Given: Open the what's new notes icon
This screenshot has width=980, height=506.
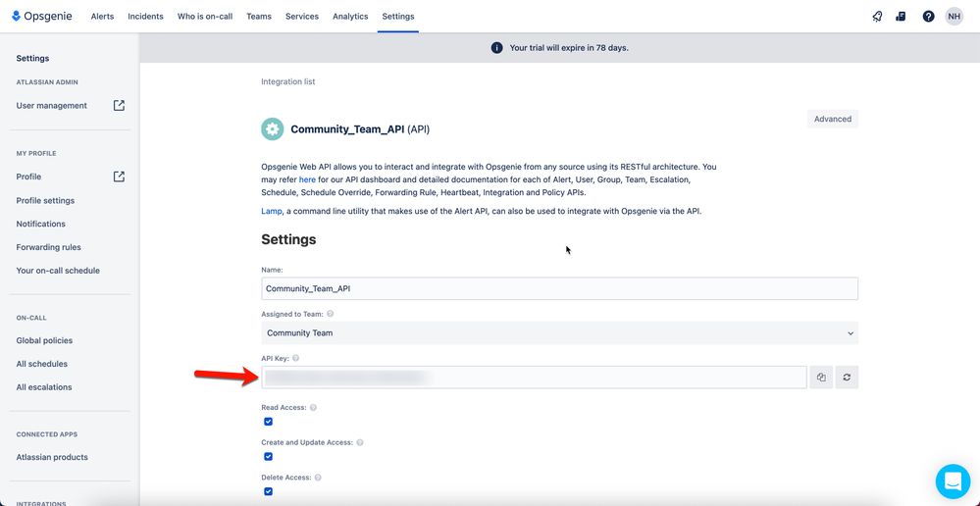Looking at the screenshot, I should pos(901,17).
